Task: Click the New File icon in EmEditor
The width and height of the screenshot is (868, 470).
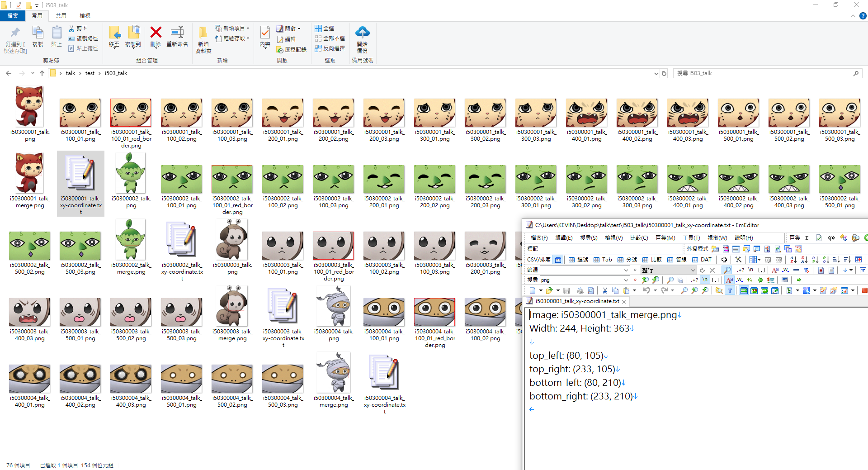Action: coord(533,290)
